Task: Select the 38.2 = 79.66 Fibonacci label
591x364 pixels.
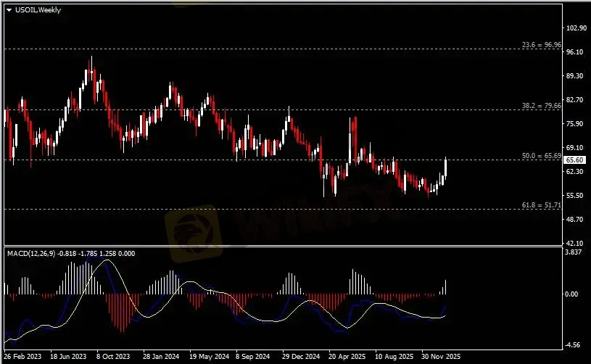Action: 541,105
